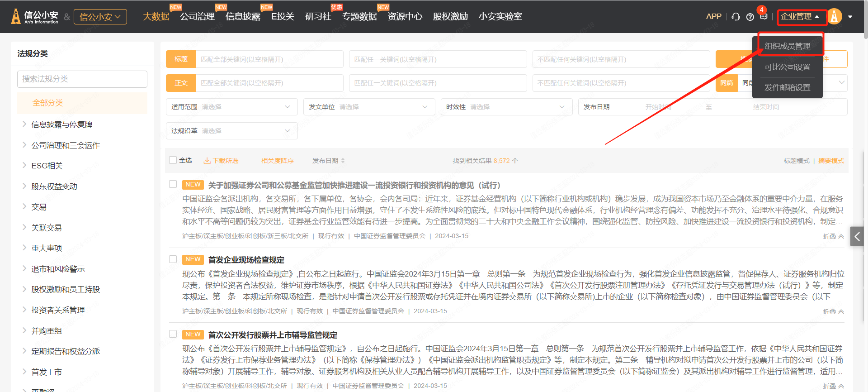
Task: Expand the 信息披露与停复牌 category
Action: [24, 124]
